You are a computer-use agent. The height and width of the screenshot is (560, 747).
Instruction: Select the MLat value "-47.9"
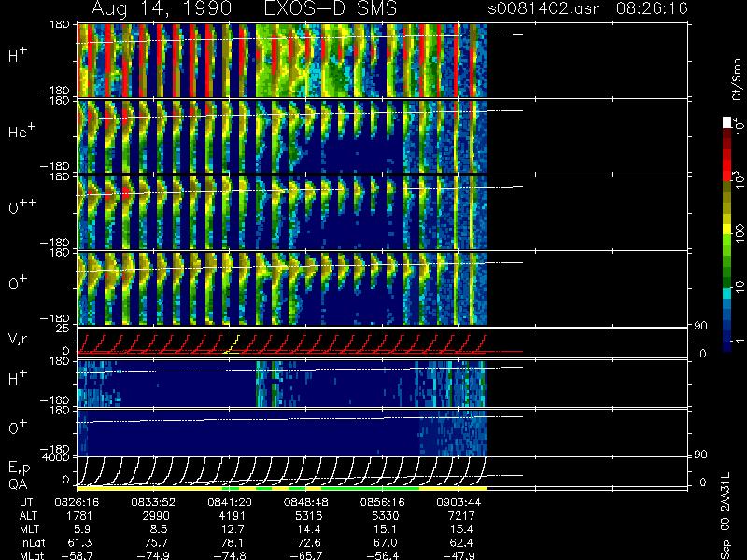[x=458, y=555]
